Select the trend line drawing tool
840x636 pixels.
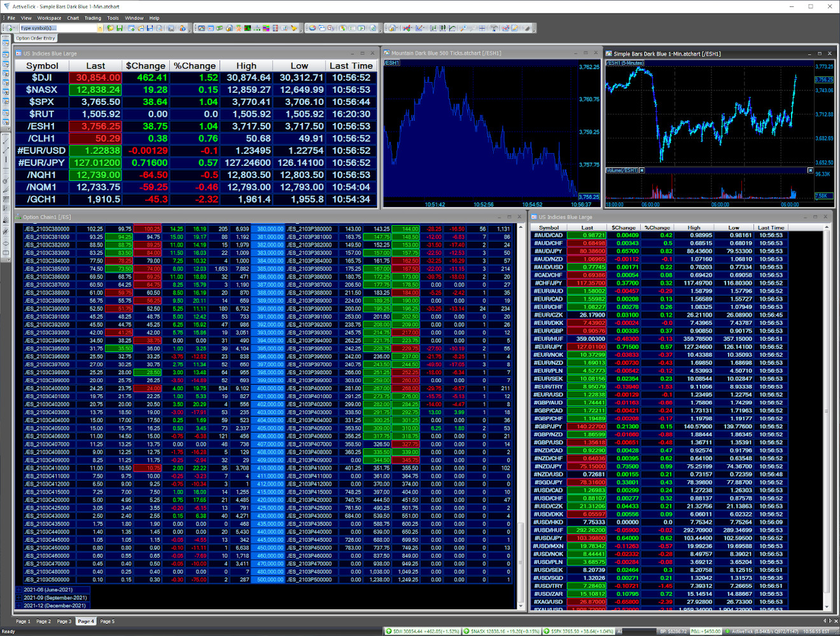(6, 141)
